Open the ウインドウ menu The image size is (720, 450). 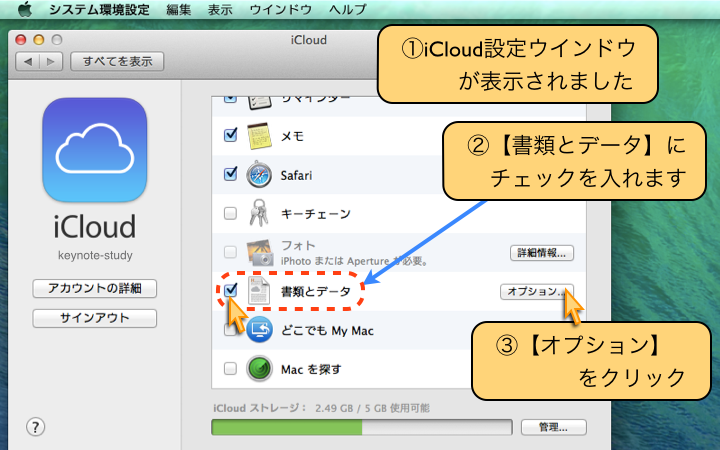tap(281, 9)
